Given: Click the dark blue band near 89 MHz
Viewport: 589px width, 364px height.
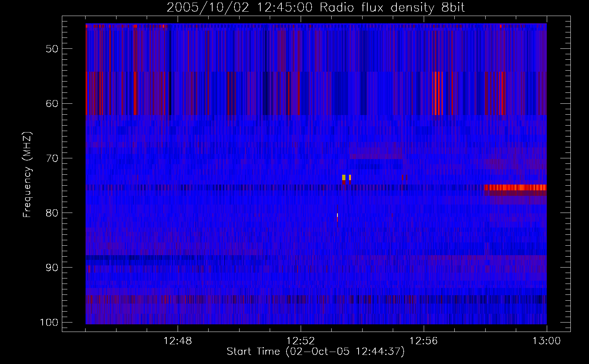Looking at the screenshot, I should point(127,260).
